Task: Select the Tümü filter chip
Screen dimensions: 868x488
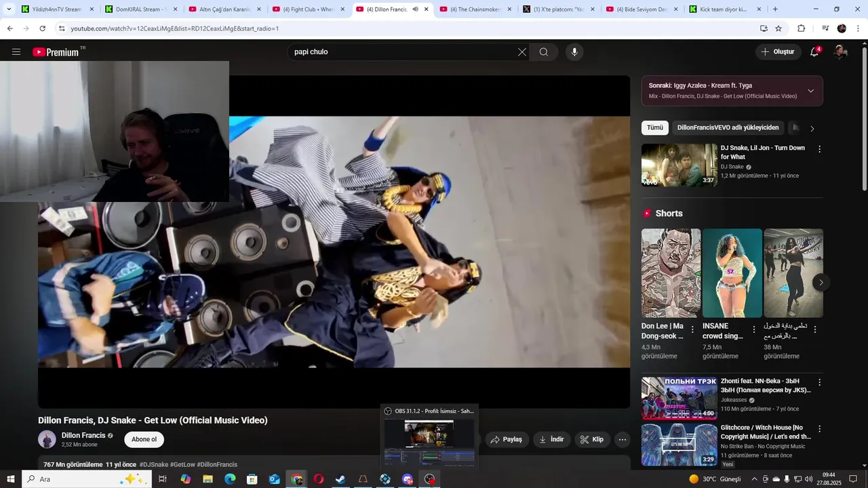Action: [655, 127]
